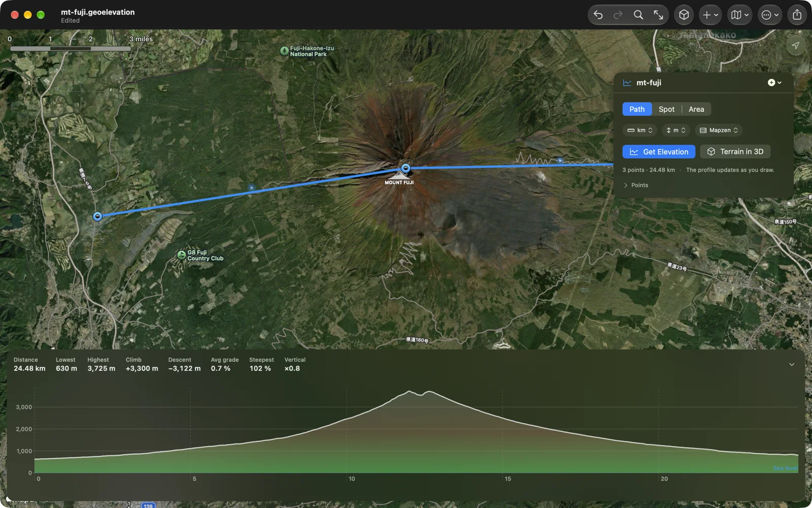Click the midpoint handle on east segment
The height and width of the screenshot is (508, 812).
tap(560, 161)
